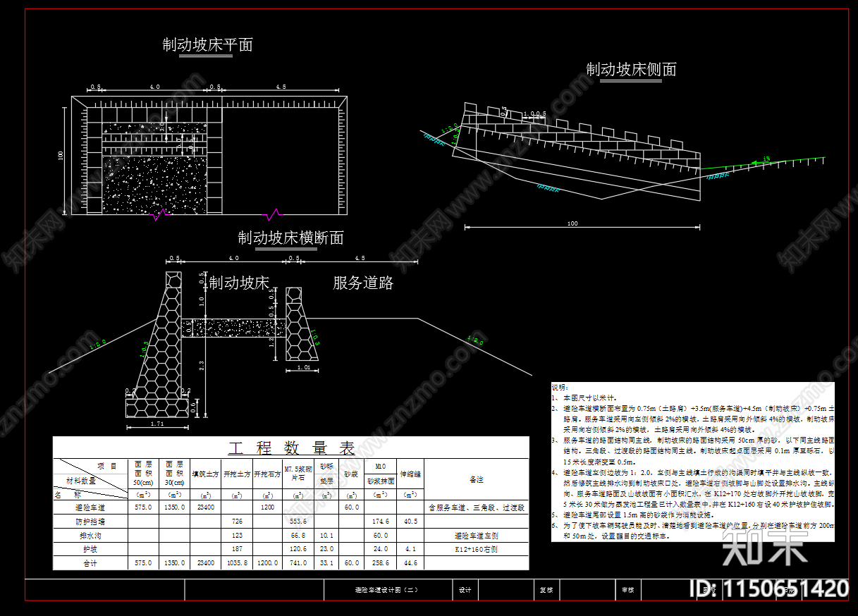The image size is (858, 616).
Task: Click the 伸缩缝 column header
Action: click(412, 474)
